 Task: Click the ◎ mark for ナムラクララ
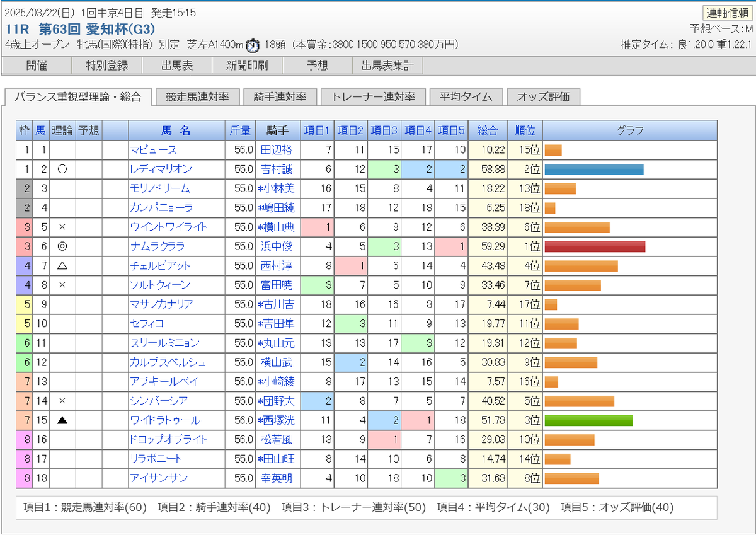click(62, 246)
